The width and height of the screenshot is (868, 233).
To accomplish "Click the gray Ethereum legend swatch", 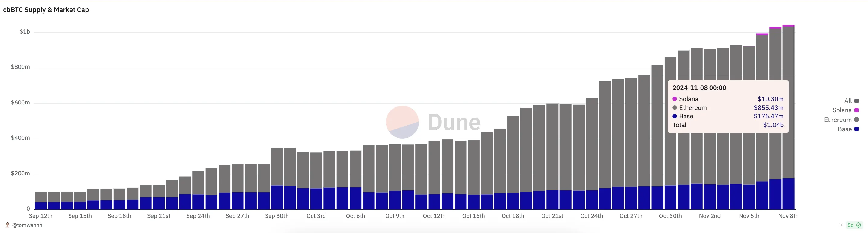I will pyautogui.click(x=857, y=120).
